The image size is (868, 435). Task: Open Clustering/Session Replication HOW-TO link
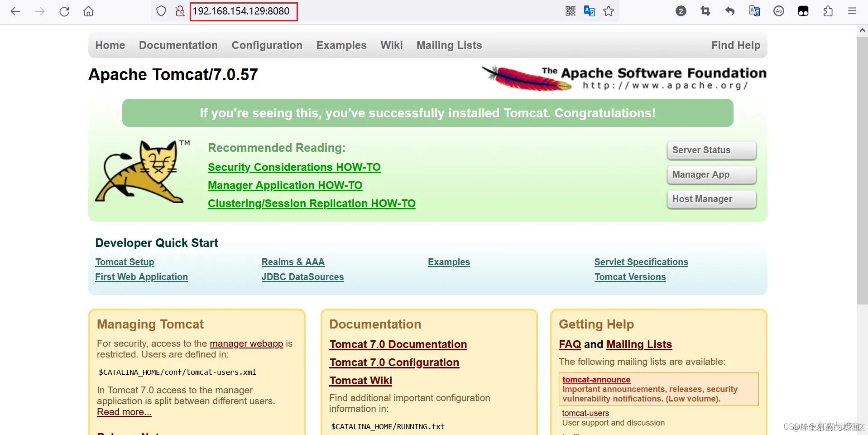312,203
